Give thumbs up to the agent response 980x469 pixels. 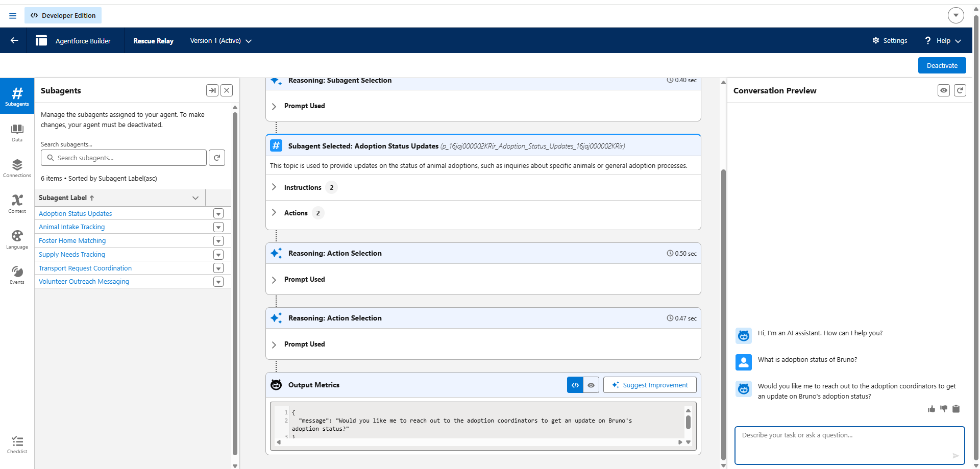(x=932, y=409)
